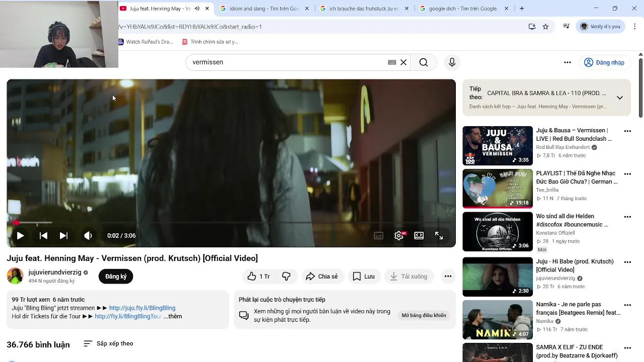Close the google dich tab
This screenshot has width=644, height=362.
(x=507, y=9)
